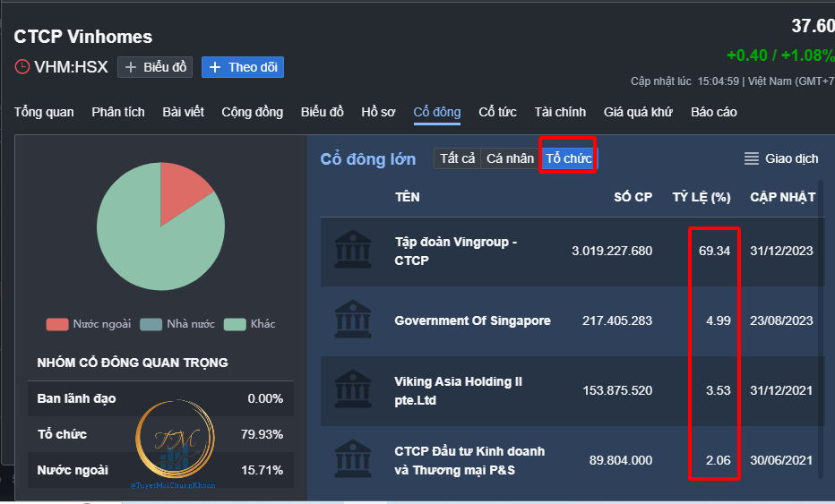Toggle the Khác legend color swatch

click(x=235, y=324)
